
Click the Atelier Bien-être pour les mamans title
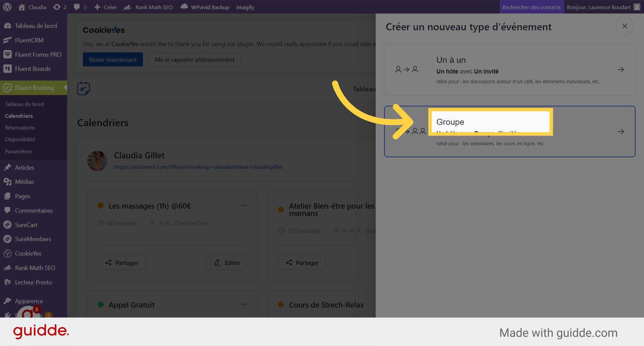pos(332,210)
